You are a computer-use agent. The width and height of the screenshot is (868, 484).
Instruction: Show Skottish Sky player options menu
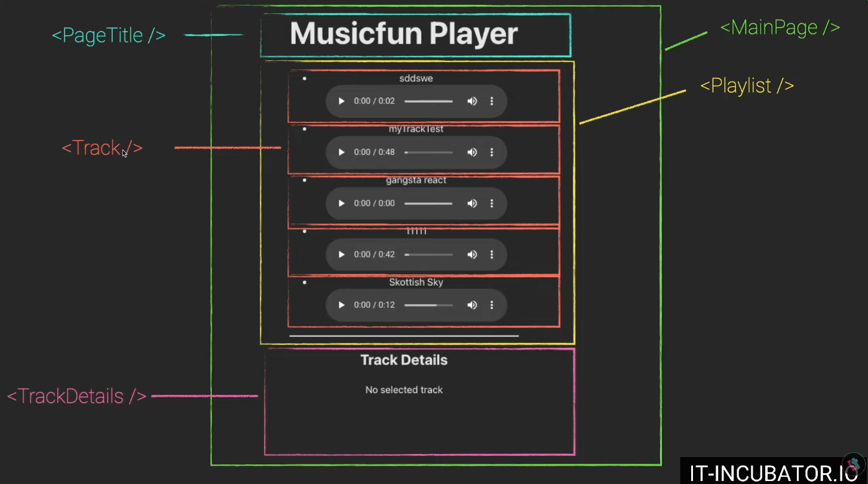492,305
